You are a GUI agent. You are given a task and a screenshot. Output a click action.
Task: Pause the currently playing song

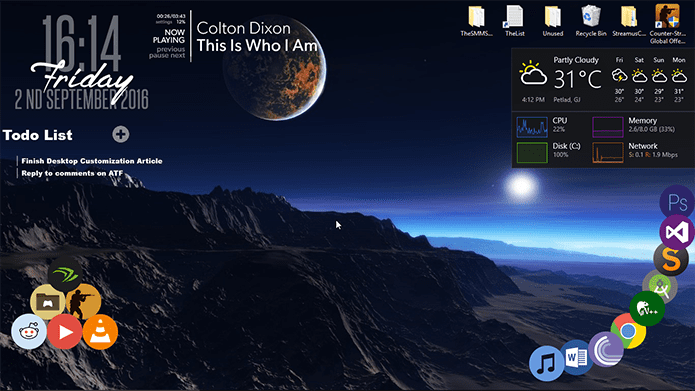(158, 56)
